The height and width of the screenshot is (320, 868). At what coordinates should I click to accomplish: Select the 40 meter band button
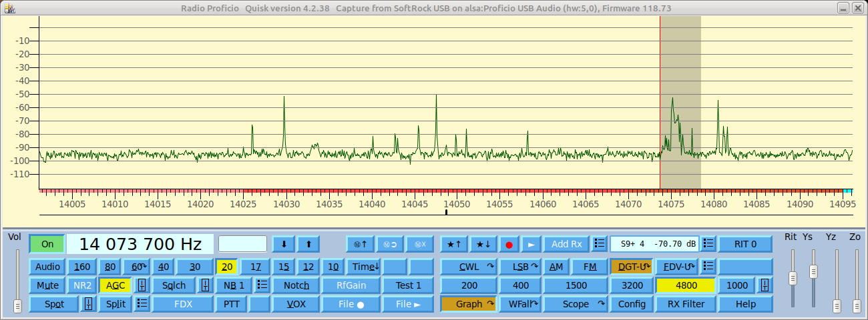pos(162,267)
